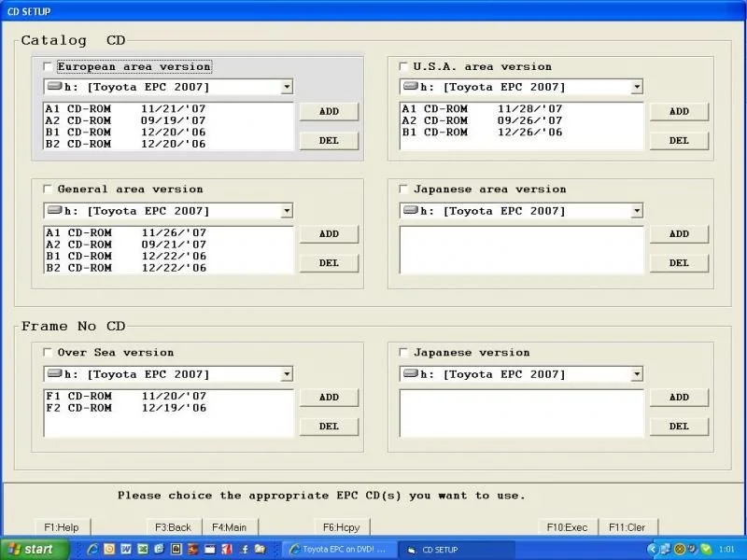This screenshot has height=560, width=747.
Task: Expand the Japanese area drive dropdown
Action: click(x=637, y=211)
